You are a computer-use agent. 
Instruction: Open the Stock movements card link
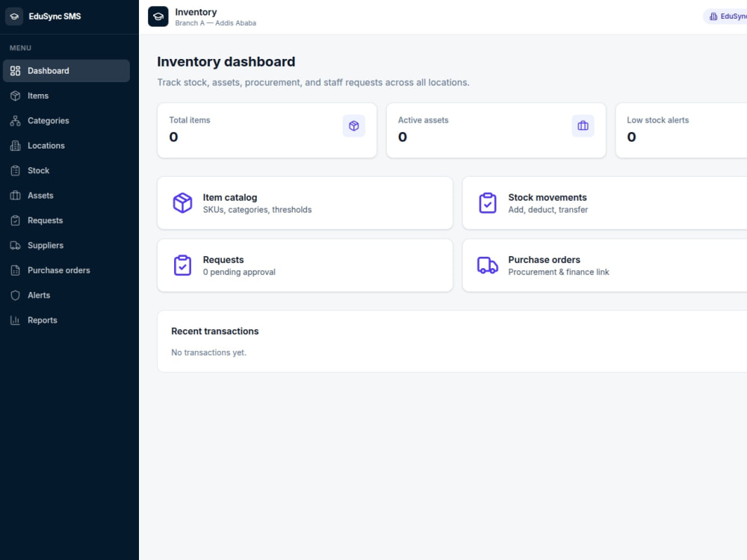605,203
